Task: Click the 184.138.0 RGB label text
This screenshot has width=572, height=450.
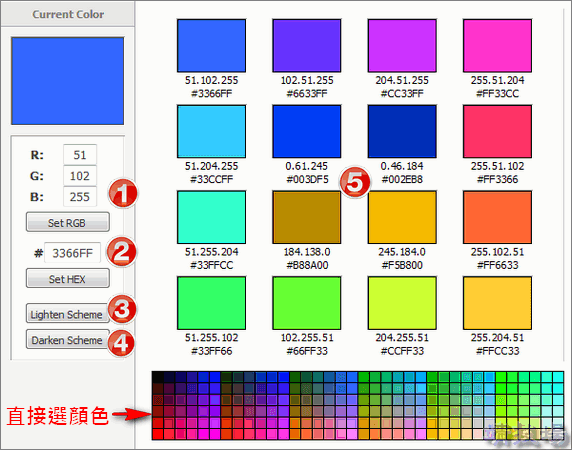Action: point(307,252)
